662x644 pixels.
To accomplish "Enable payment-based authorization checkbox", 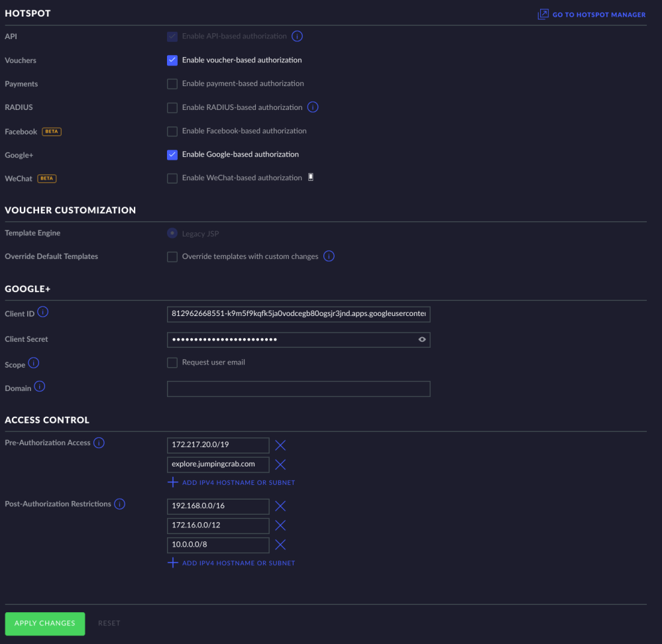I will pyautogui.click(x=172, y=84).
